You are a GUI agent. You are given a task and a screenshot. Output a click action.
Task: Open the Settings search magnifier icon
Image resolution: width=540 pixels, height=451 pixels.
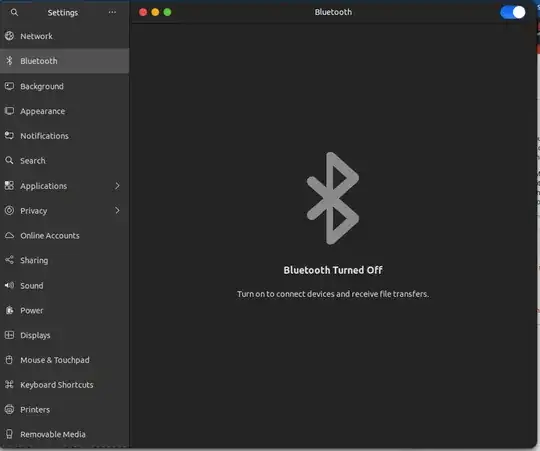pyautogui.click(x=14, y=12)
